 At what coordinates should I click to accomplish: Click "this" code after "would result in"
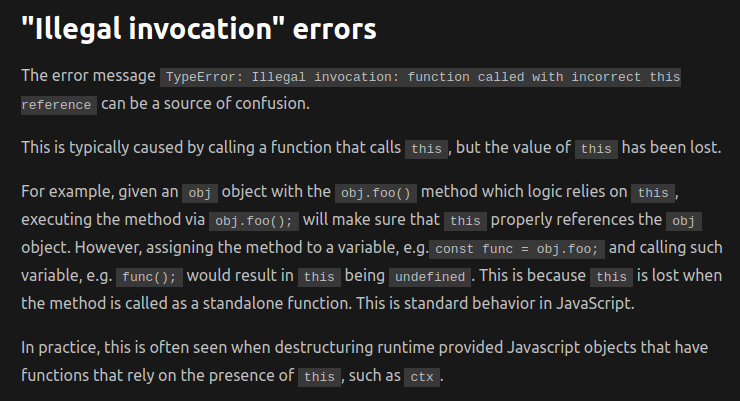click(x=319, y=277)
